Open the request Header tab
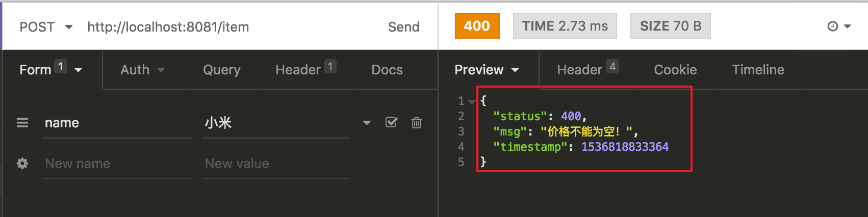The width and height of the screenshot is (868, 217). [305, 70]
